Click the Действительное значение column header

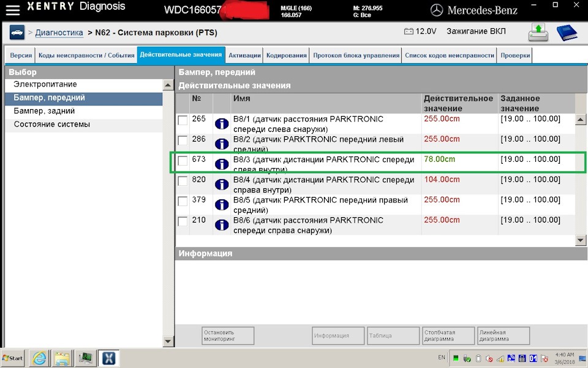click(460, 103)
